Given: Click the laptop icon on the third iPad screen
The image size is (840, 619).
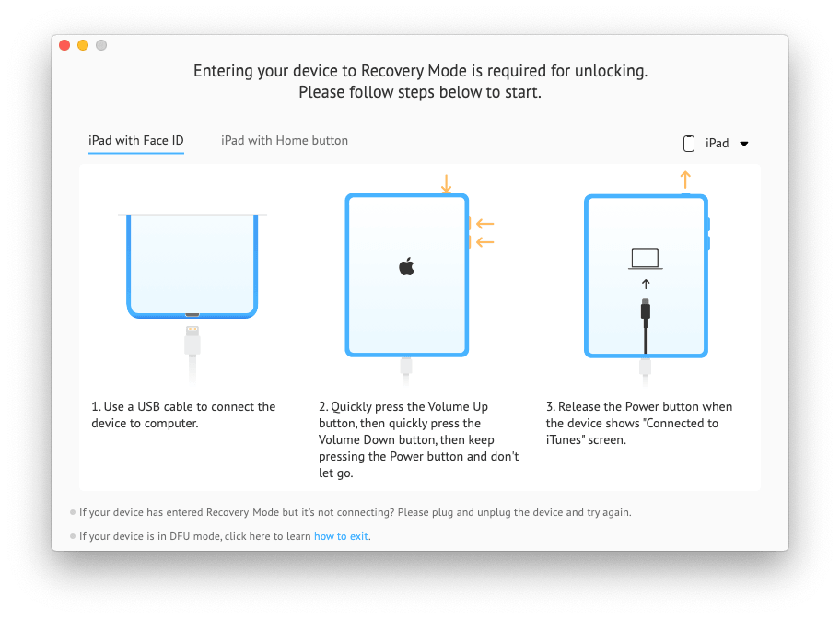Looking at the screenshot, I should tap(645, 259).
